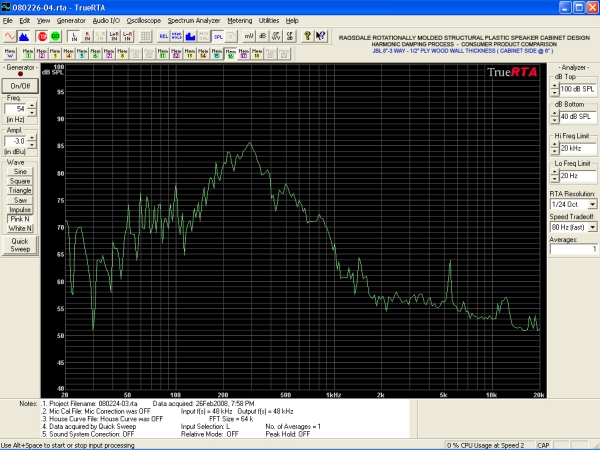
Task: Click the L IN input icon
Action: (75, 36)
